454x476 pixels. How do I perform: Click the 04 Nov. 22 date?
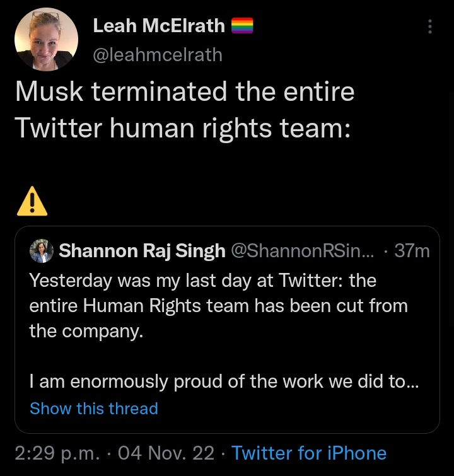pyautogui.click(x=166, y=453)
